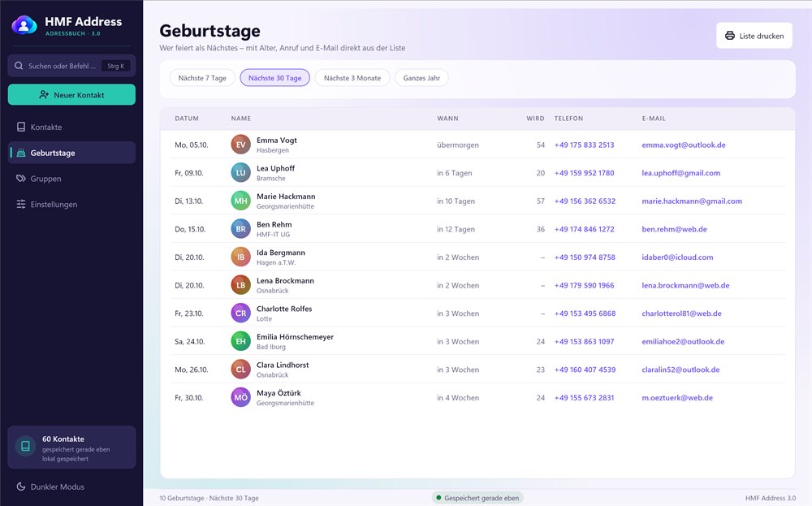The image size is (812, 506).
Task: Click the MH avatar of Marie Hackmann
Action: tap(241, 201)
